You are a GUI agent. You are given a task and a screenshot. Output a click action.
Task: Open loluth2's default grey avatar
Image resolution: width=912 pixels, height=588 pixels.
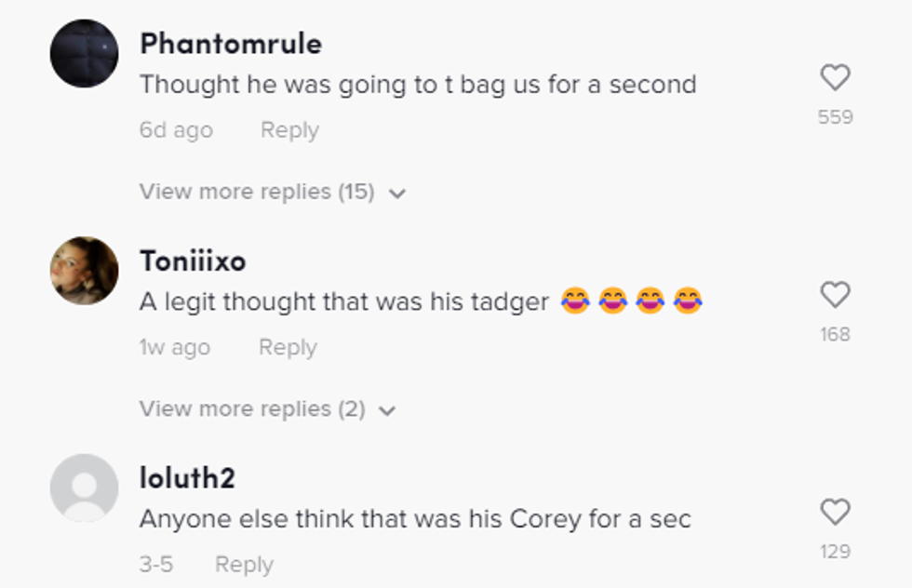pyautogui.click(x=84, y=488)
